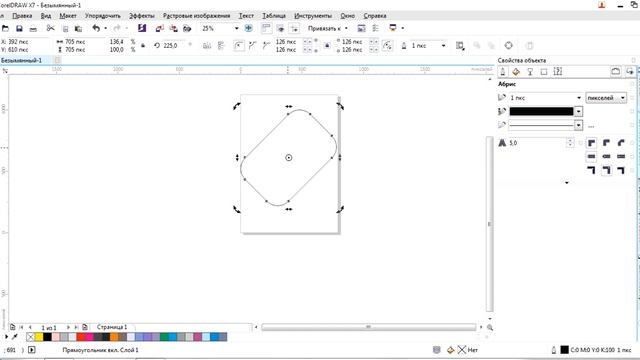Image resolution: width=640 pixels, height=360 pixels.
Task: Open the Упорядочить menu
Action: 102,16
